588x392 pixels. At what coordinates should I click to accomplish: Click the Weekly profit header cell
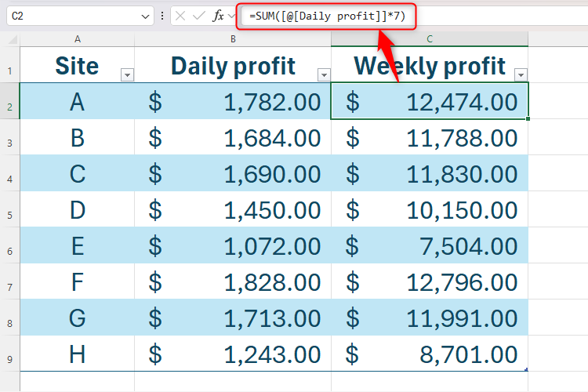(x=430, y=65)
